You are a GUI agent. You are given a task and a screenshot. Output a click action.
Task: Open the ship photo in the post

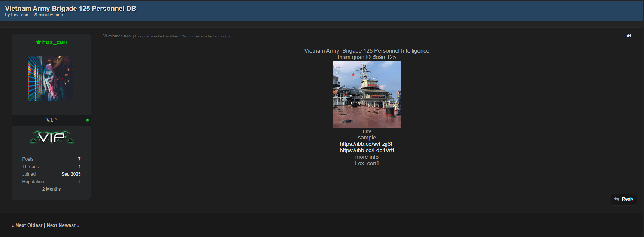[x=367, y=94]
